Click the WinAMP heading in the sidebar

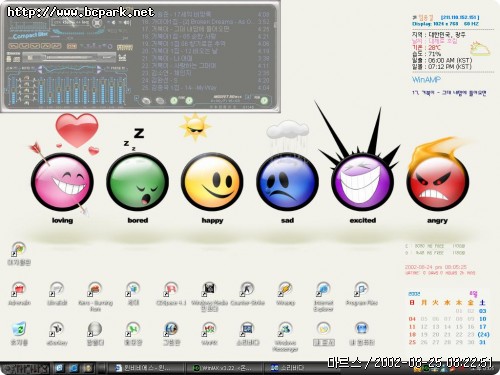click(x=426, y=80)
